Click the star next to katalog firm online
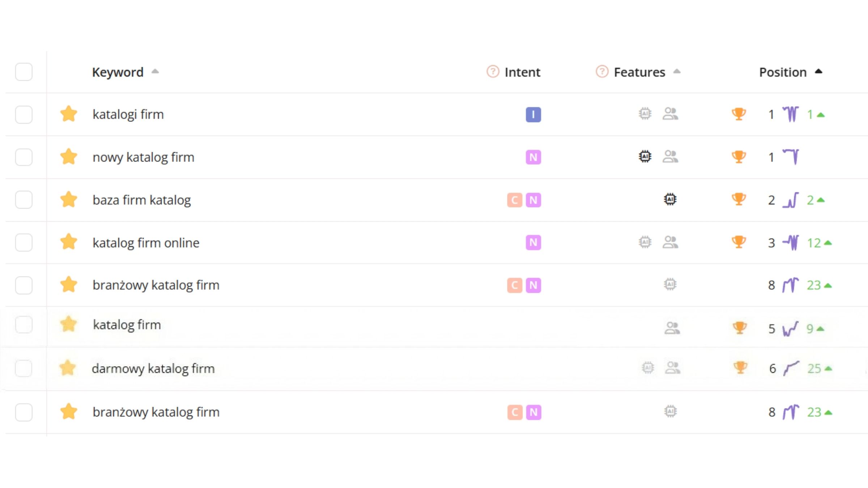The height and width of the screenshot is (488, 868). pos(69,242)
